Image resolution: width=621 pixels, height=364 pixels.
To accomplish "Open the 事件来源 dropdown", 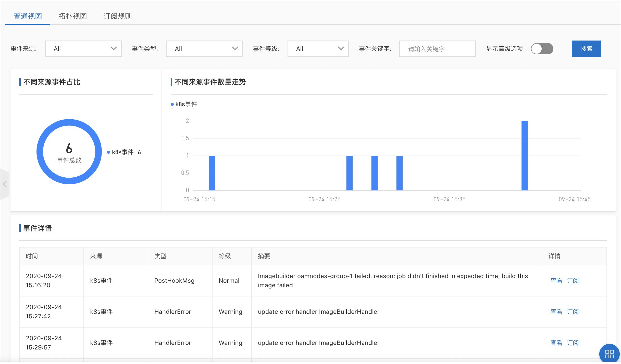I will pyautogui.click(x=83, y=49).
